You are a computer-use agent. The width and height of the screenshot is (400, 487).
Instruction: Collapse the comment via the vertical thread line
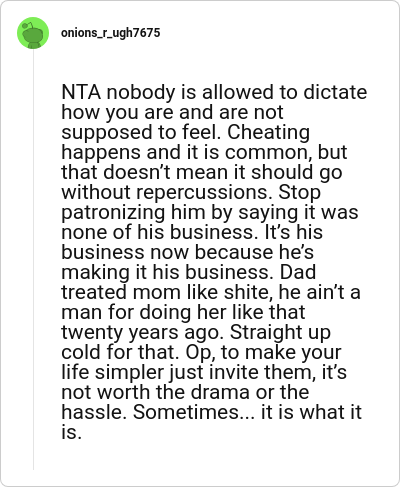tap(33, 259)
